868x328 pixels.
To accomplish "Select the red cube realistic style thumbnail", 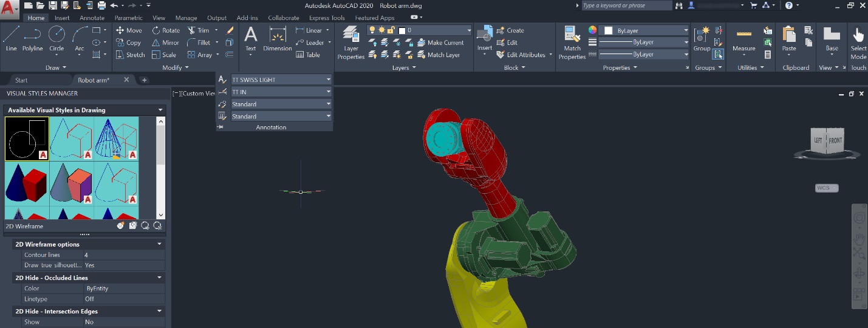I will pos(28,183).
